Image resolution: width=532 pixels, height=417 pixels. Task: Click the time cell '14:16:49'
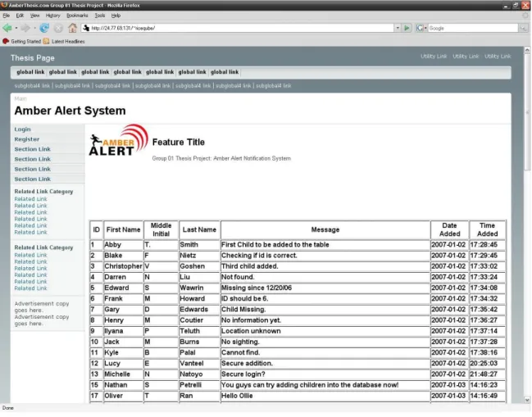(487, 396)
